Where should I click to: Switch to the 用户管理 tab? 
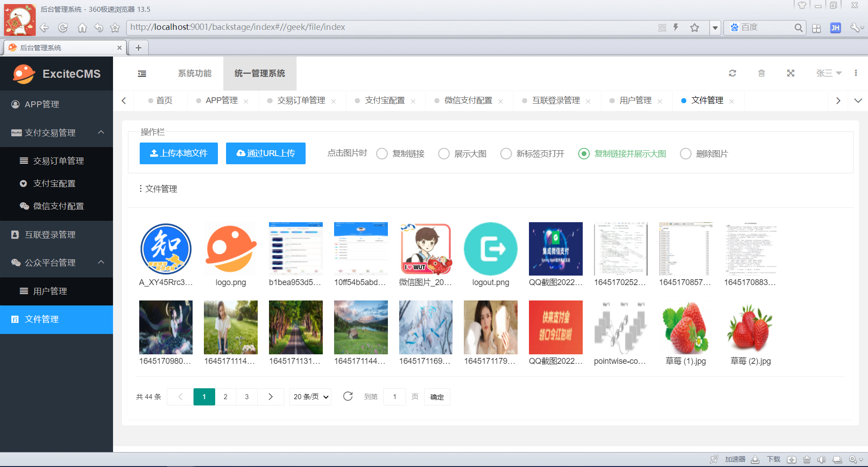coord(636,100)
